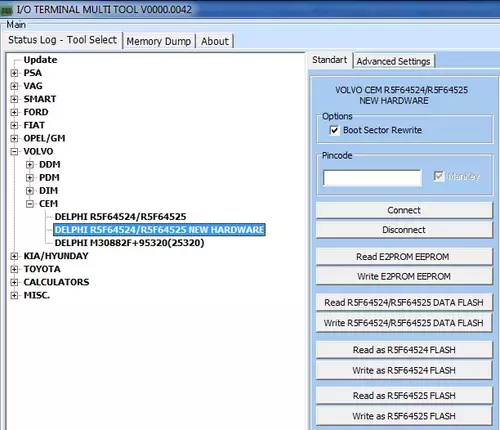Expand the PSA tree node
The width and height of the screenshot is (500, 430).
click(x=14, y=73)
